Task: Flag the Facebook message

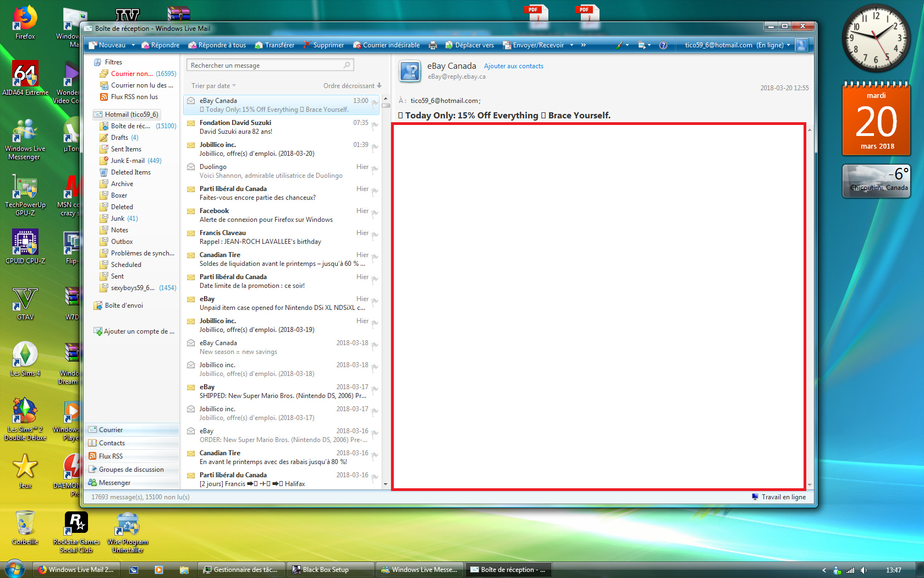Action: click(x=375, y=214)
